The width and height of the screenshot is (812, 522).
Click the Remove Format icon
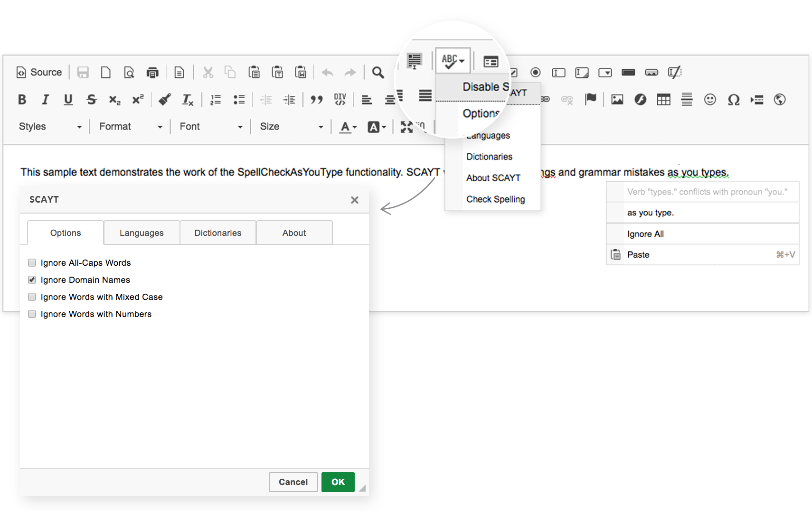click(188, 100)
